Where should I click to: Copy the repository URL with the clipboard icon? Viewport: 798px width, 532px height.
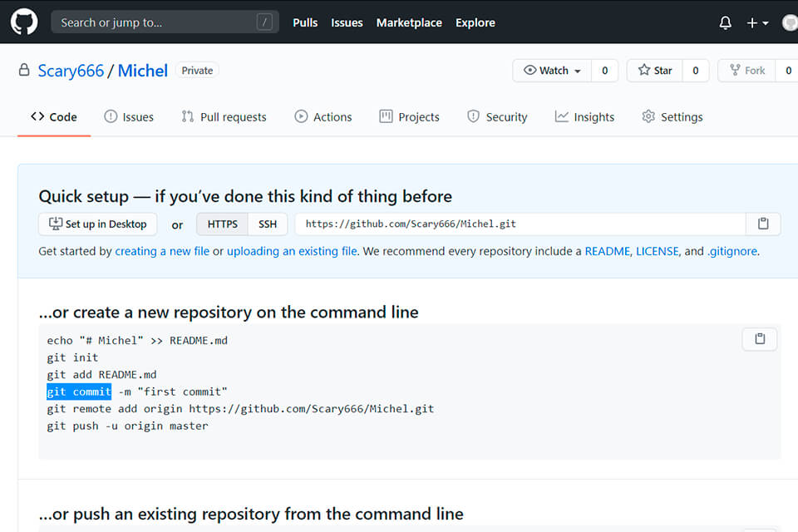(x=762, y=224)
